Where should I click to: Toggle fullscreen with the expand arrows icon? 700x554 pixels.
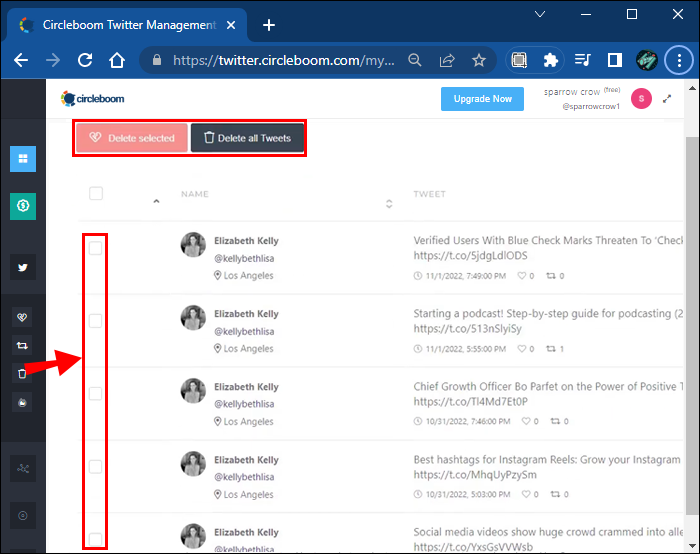point(667,99)
